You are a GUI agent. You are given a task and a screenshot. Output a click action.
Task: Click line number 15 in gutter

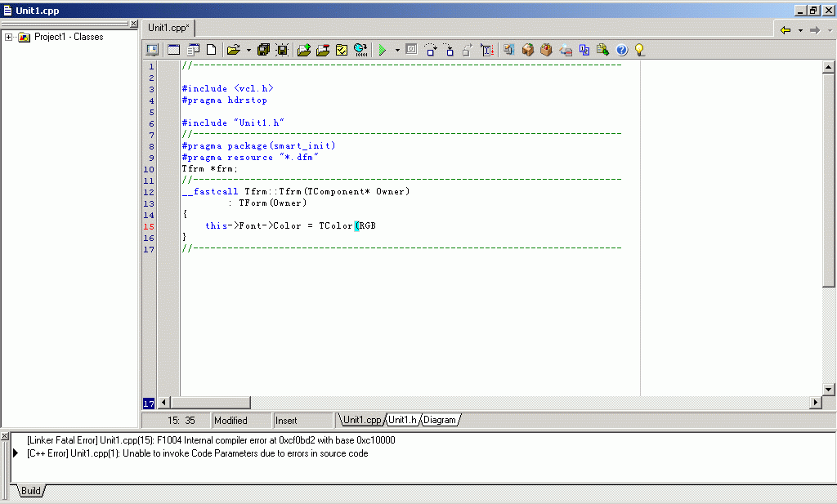(149, 226)
